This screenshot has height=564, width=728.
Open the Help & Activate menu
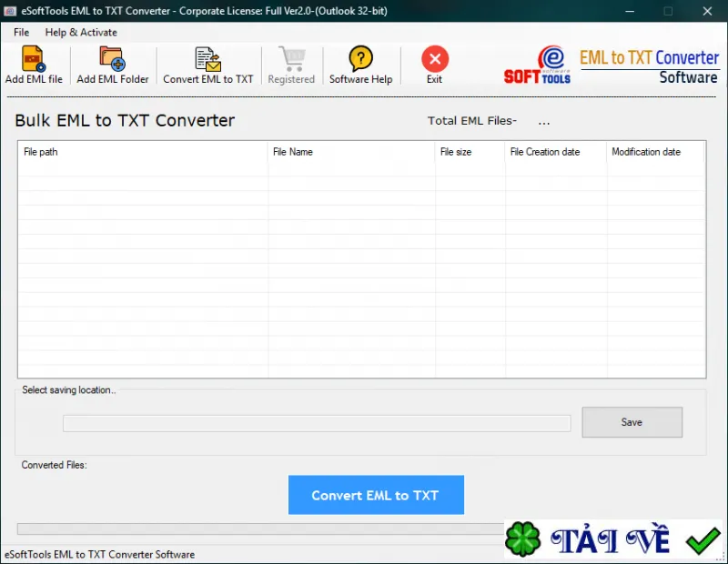tap(81, 32)
